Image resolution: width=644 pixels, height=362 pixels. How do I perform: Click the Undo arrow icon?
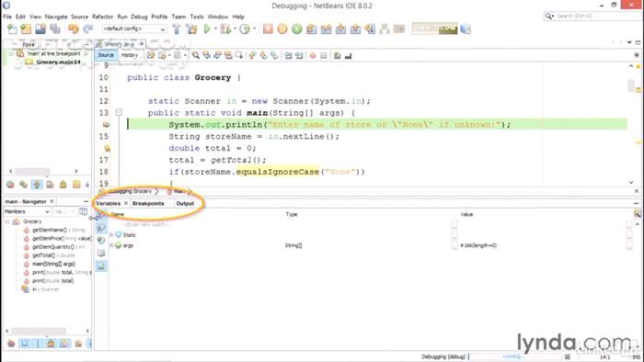74,29
